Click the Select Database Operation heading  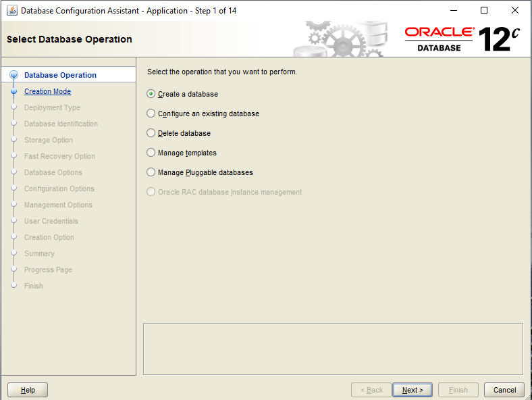coord(70,39)
